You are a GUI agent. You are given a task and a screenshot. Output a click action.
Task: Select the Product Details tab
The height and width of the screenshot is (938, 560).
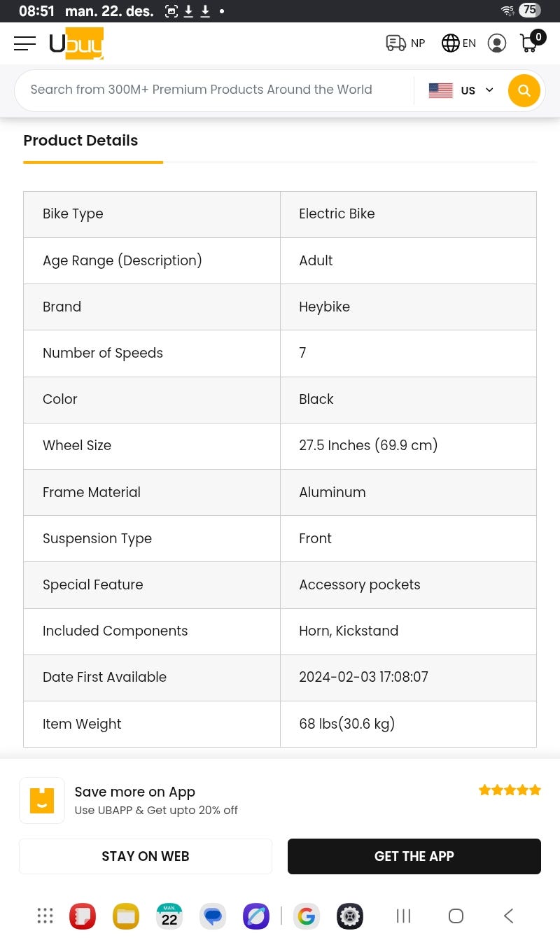click(80, 141)
